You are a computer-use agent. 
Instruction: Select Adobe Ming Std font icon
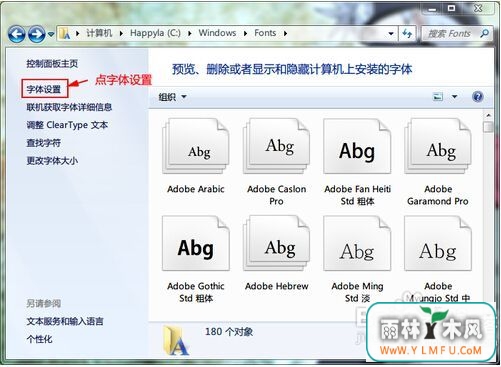point(357,243)
